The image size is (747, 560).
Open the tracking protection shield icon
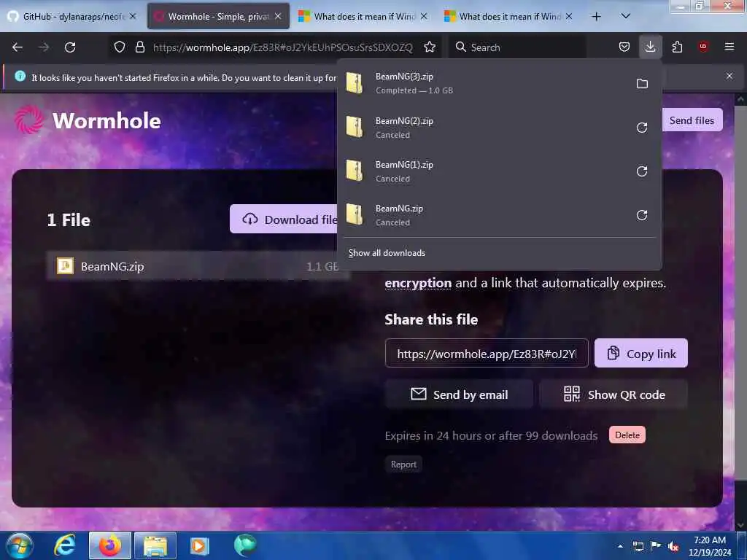pos(120,47)
